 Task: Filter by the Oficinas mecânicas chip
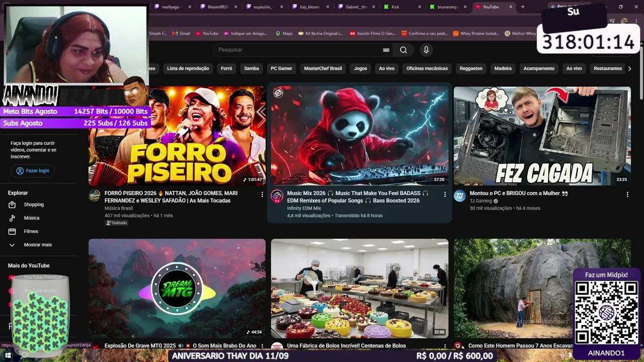[x=427, y=68]
